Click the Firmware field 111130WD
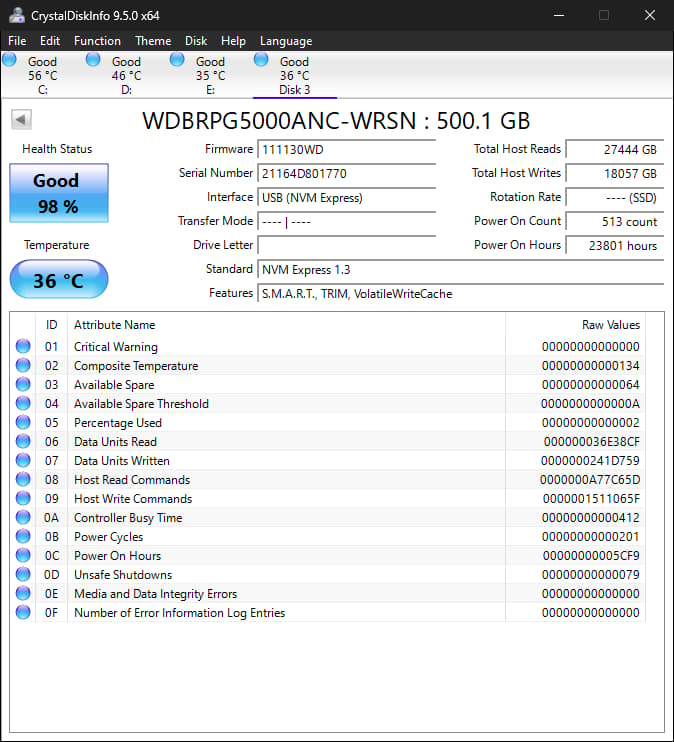Image resolution: width=674 pixels, height=742 pixels. point(346,150)
